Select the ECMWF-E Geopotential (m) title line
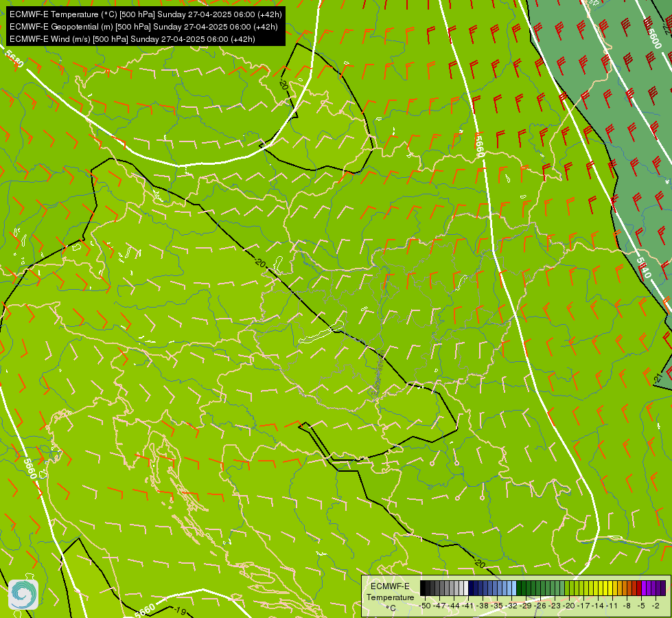672x618 pixels. (143, 27)
